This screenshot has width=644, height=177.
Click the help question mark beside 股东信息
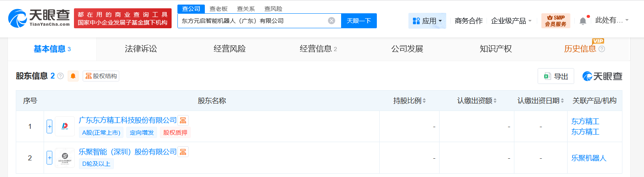click(x=60, y=76)
